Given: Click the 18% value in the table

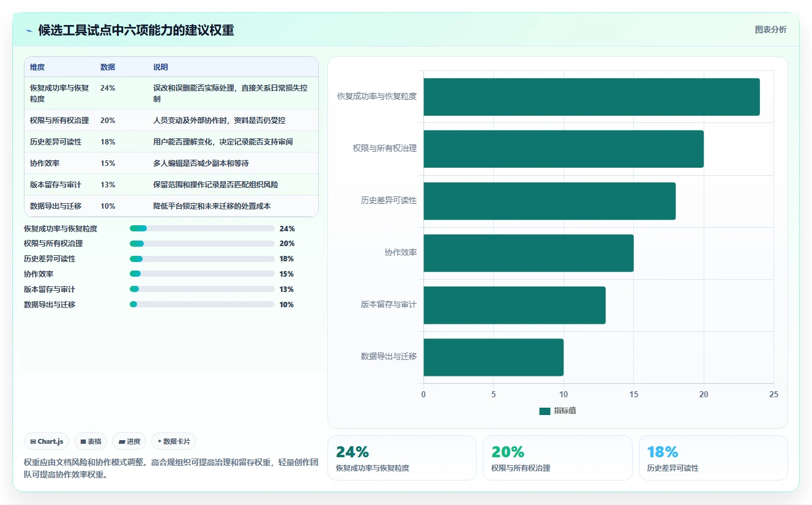Looking at the screenshot, I should coord(108,142).
